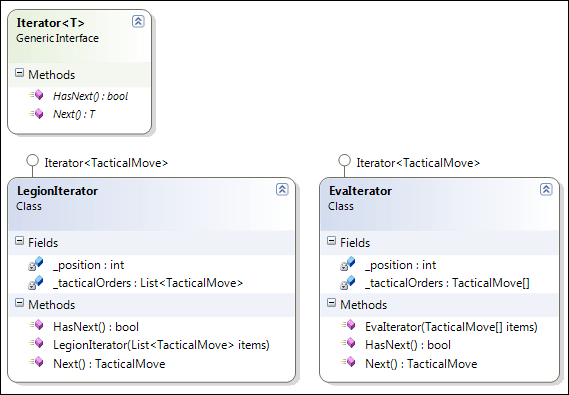Click method icon beside Next() : T
569x395 pixels.
click(36, 114)
